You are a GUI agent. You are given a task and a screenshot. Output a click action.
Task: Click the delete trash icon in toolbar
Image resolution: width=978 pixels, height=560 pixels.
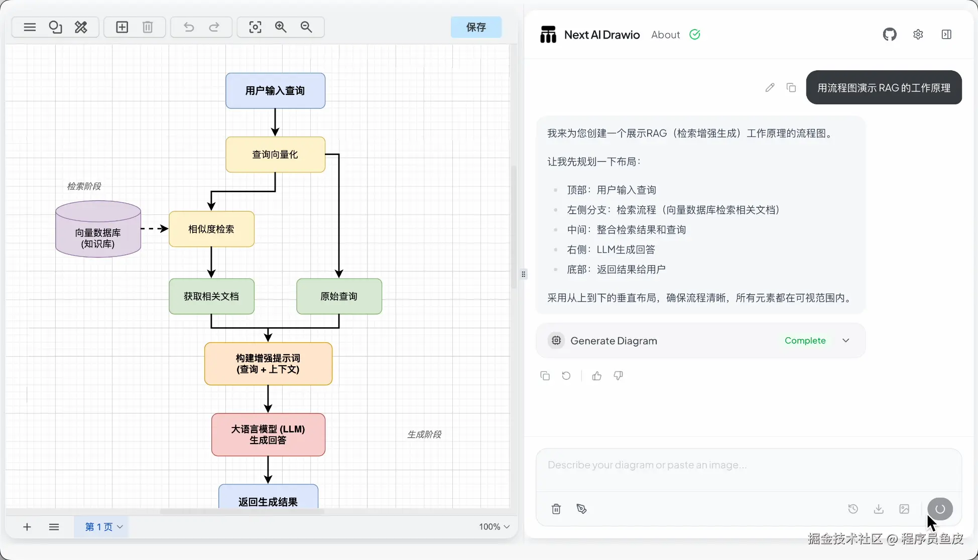148,27
